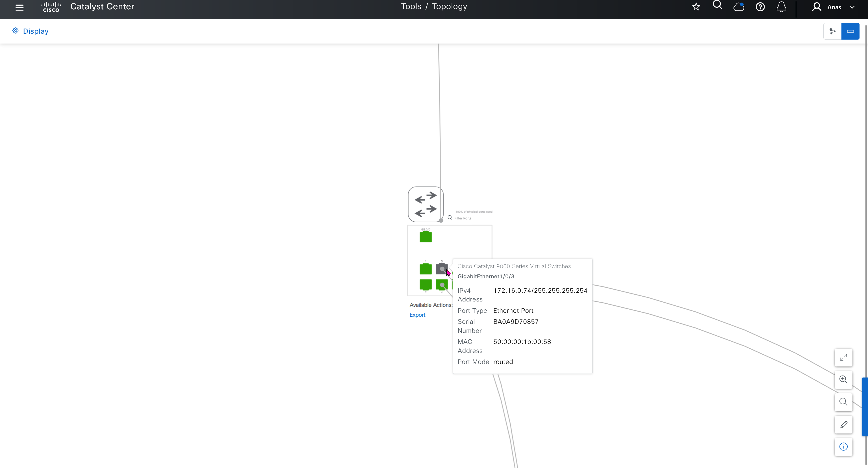868x468 pixels.
Task: Open global search magnifier icon
Action: point(717,5)
